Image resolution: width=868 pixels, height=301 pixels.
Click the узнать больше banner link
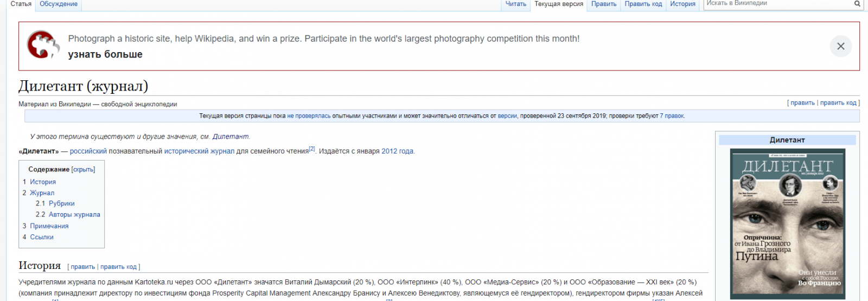pyautogui.click(x=105, y=54)
